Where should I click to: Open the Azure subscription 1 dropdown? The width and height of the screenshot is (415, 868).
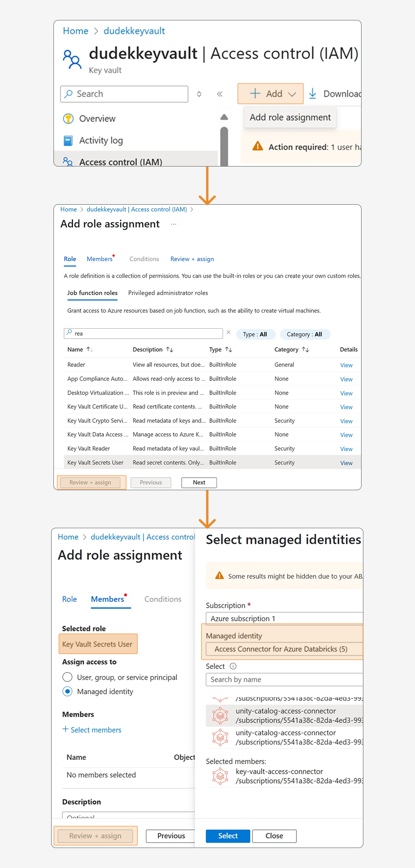coord(284,618)
